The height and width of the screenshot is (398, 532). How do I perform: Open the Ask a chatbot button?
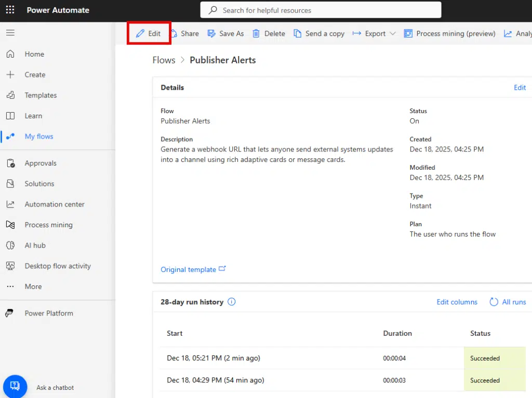tap(15, 386)
